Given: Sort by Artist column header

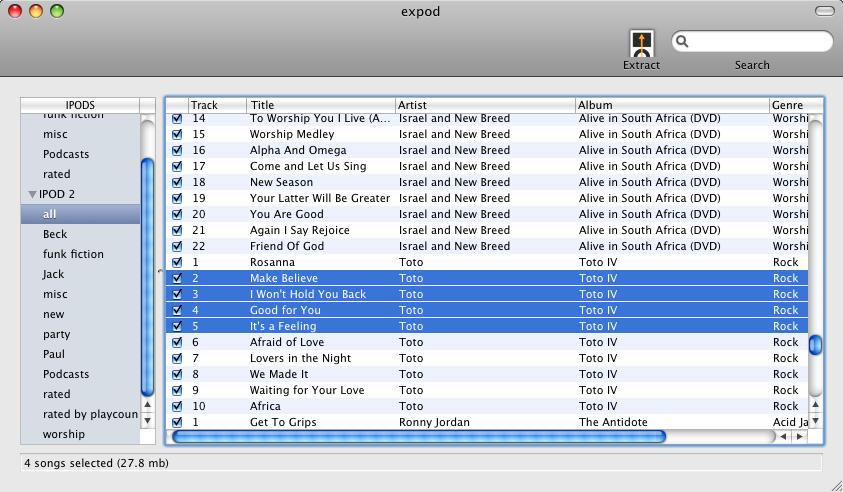Looking at the screenshot, I should click(x=485, y=105).
